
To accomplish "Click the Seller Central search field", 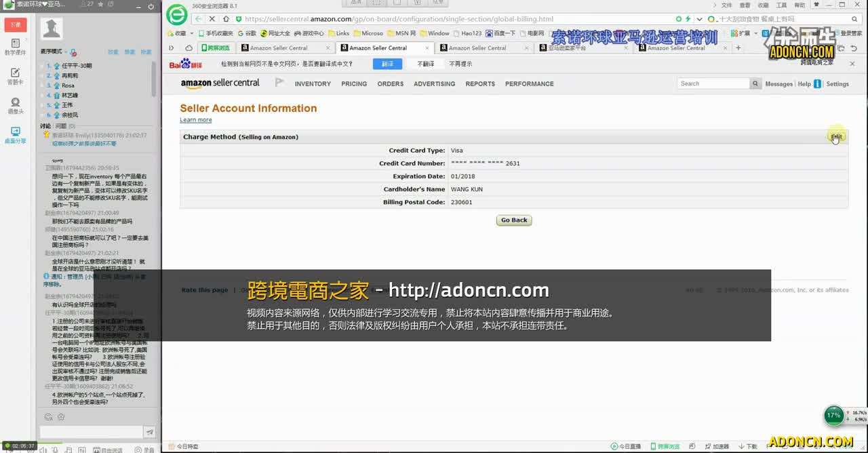I will pyautogui.click(x=713, y=83).
